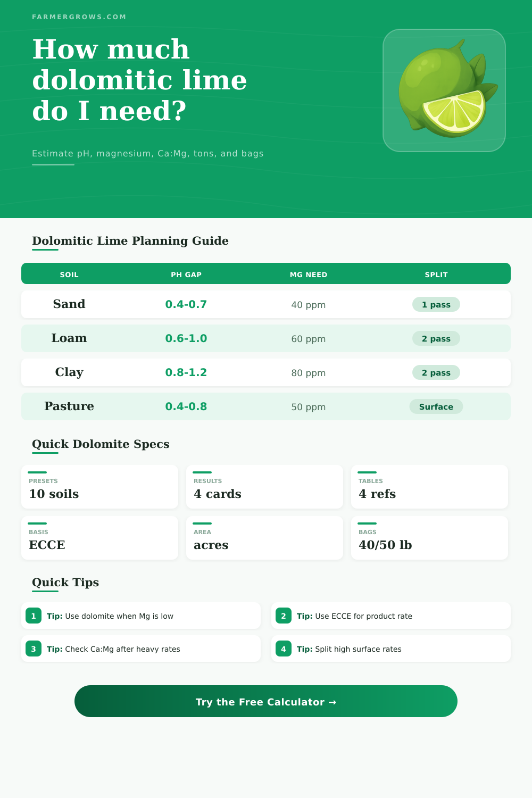The image size is (532, 798).
Task: Click the AREA 'acres' card
Action: (x=264, y=538)
